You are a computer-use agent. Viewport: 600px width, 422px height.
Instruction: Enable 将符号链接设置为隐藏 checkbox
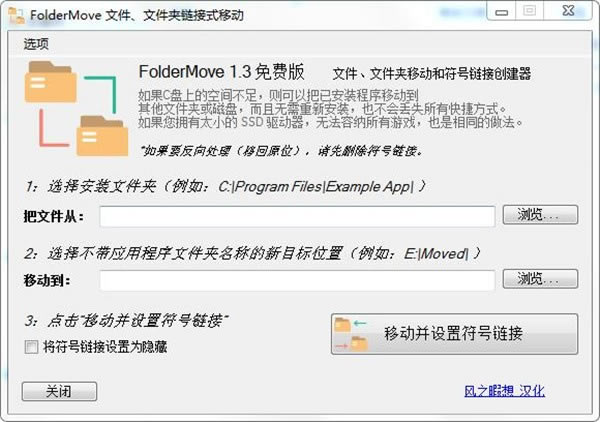click(x=31, y=347)
